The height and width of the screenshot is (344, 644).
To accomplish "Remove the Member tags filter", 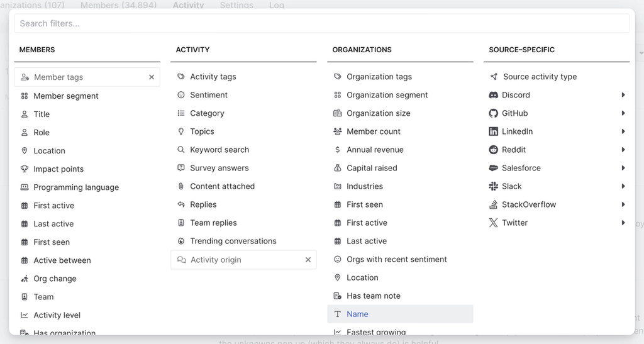I will tap(152, 77).
